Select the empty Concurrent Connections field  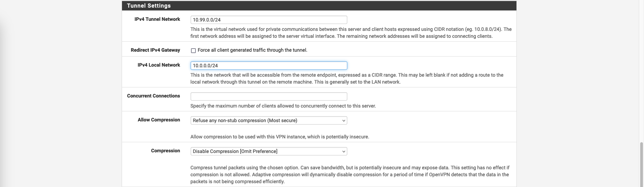pos(269,96)
